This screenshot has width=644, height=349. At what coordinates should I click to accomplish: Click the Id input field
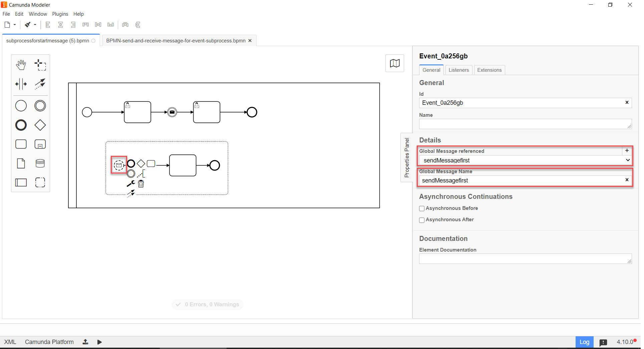[525, 103]
